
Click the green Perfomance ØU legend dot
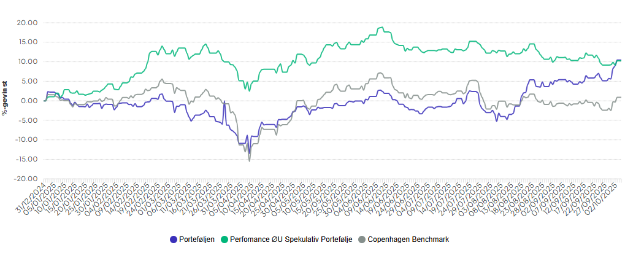pos(224,240)
